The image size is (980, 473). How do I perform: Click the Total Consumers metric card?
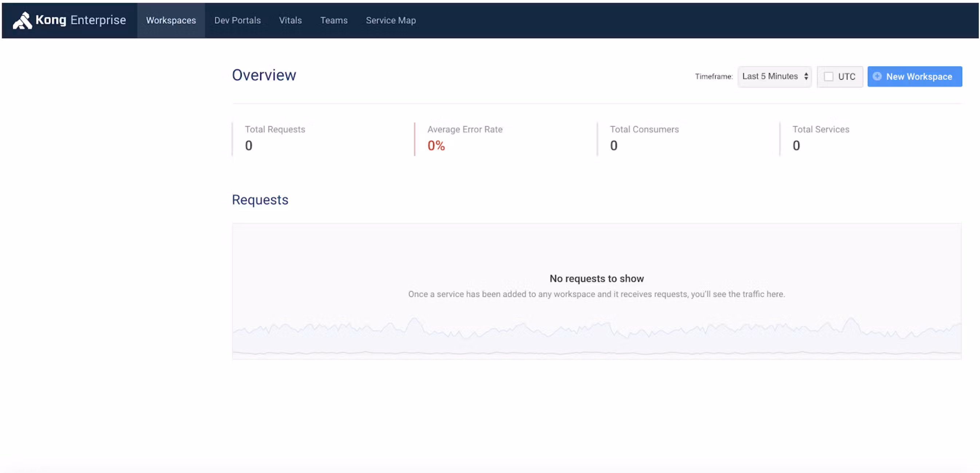click(644, 138)
